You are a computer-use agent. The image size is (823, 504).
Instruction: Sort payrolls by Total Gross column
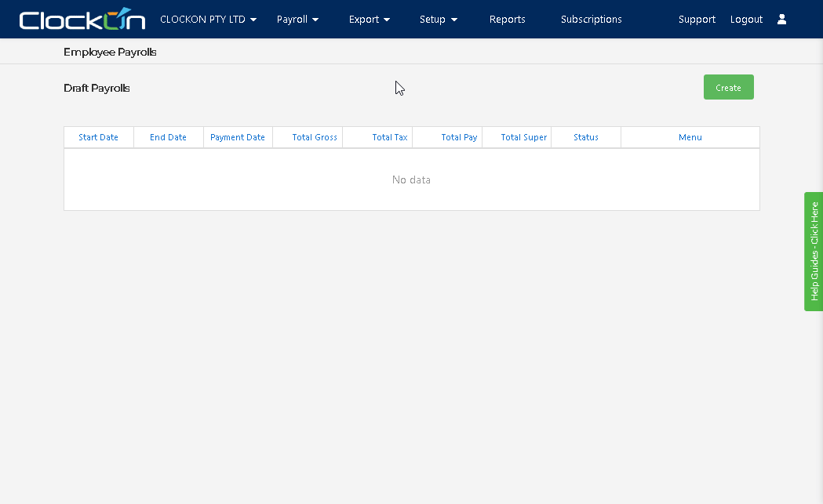pyautogui.click(x=314, y=137)
